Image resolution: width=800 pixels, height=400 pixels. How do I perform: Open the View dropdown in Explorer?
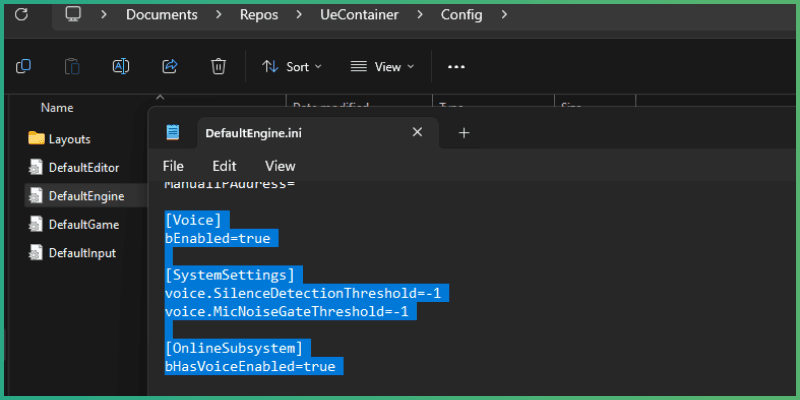[x=383, y=67]
